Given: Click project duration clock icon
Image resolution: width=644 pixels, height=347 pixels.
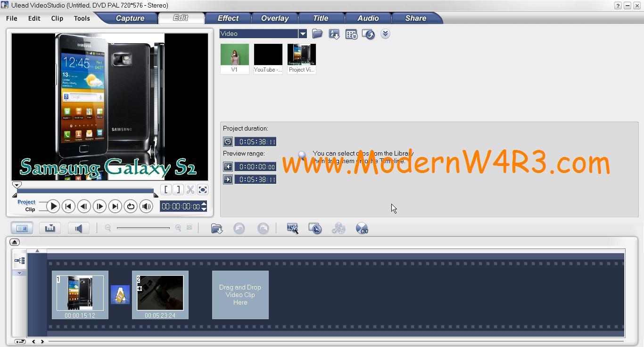Looking at the screenshot, I should [228, 141].
